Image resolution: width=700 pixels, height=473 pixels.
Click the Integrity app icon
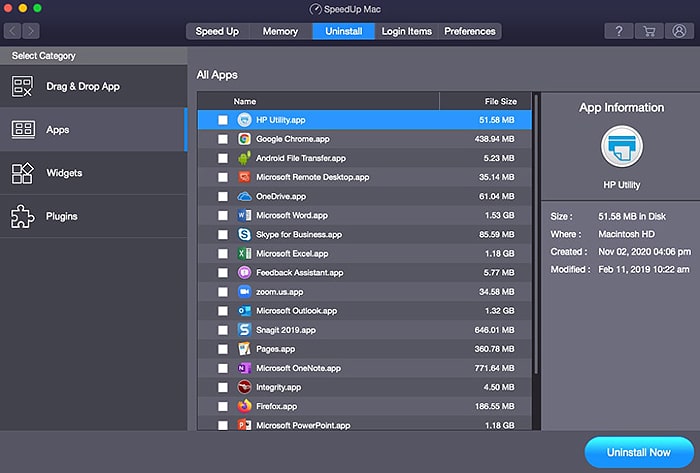(244, 387)
